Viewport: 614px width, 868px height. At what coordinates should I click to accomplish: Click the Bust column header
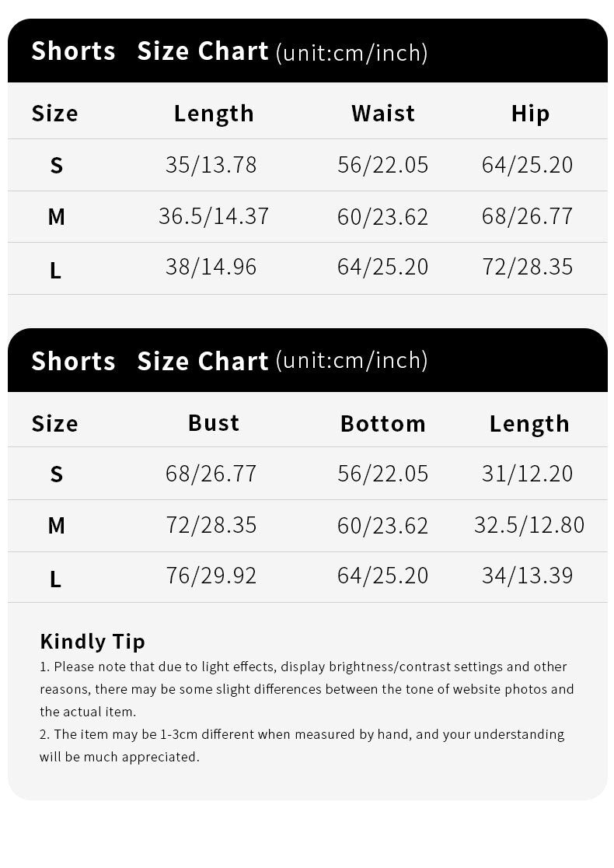click(x=214, y=423)
